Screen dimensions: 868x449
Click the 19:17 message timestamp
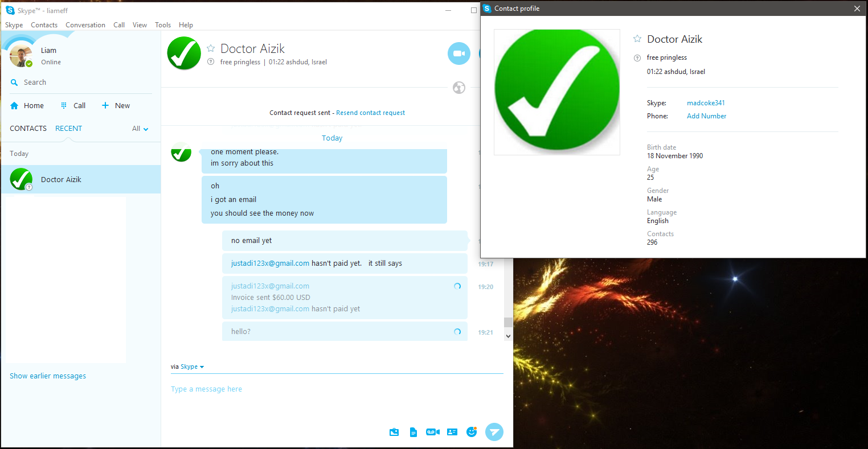pyautogui.click(x=485, y=264)
